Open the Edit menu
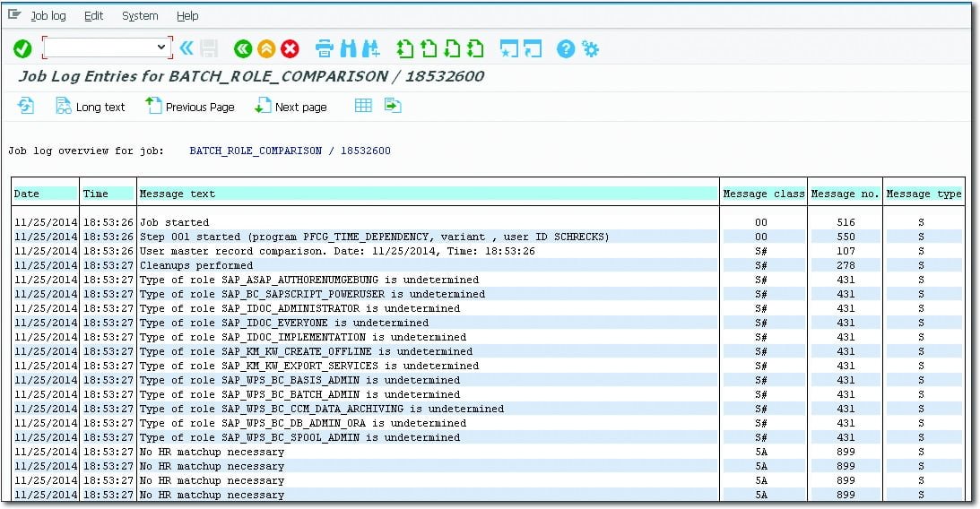The width and height of the screenshot is (980, 509). [94, 15]
